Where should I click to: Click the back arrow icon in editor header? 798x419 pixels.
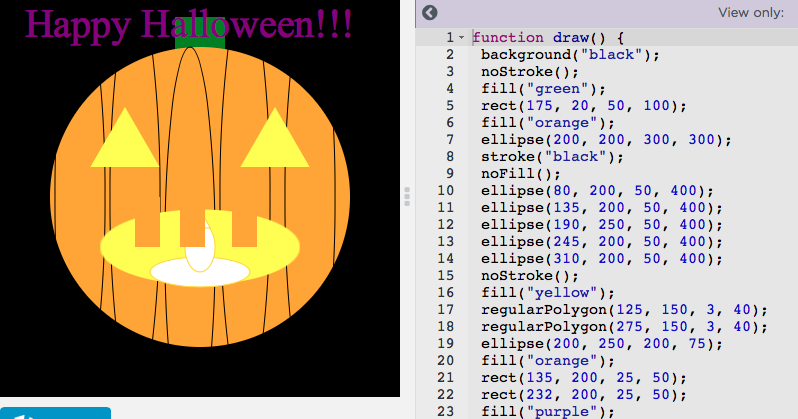coord(430,13)
